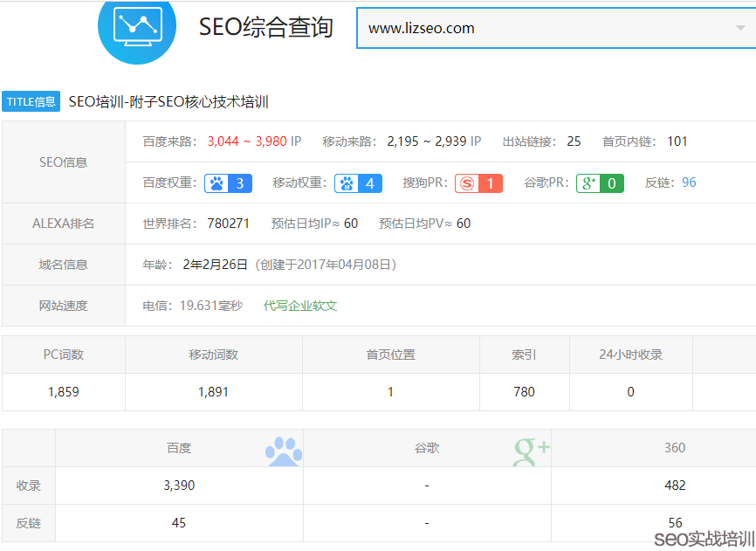756x551 pixels.
Task: Click the 360 反链 value 56
Action: 675,523
